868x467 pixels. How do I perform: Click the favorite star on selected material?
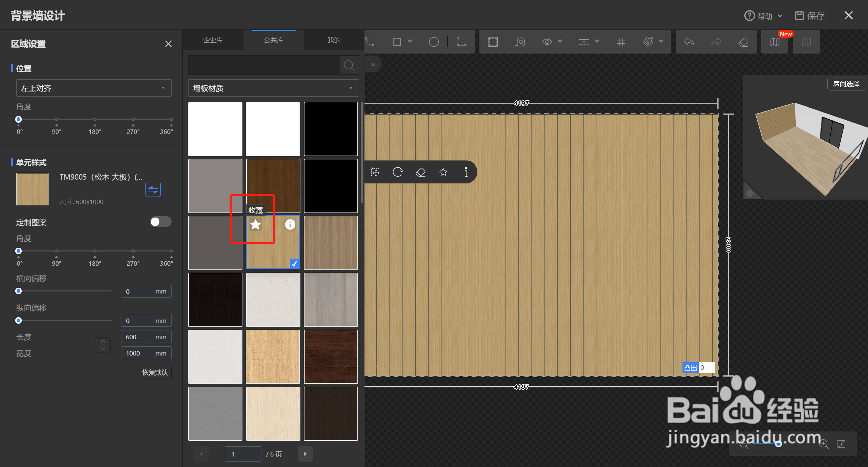click(x=255, y=224)
